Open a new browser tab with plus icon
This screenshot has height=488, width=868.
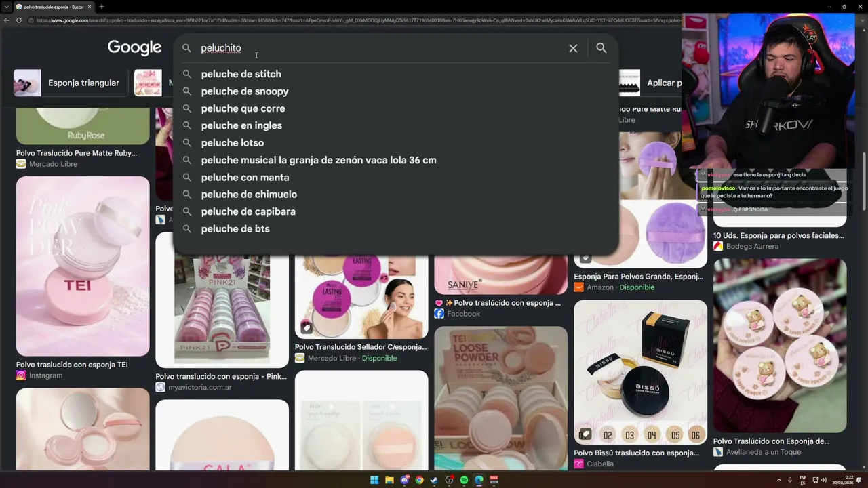coord(101,7)
